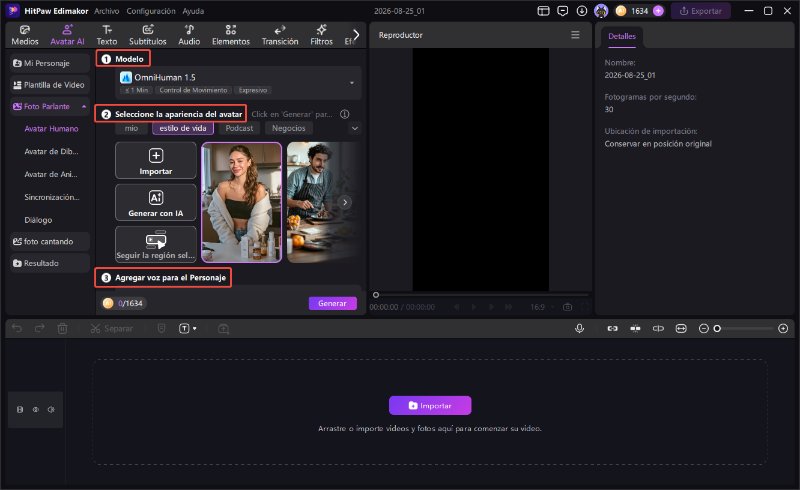
Task: Select the Podcast avatar category
Action: point(239,128)
